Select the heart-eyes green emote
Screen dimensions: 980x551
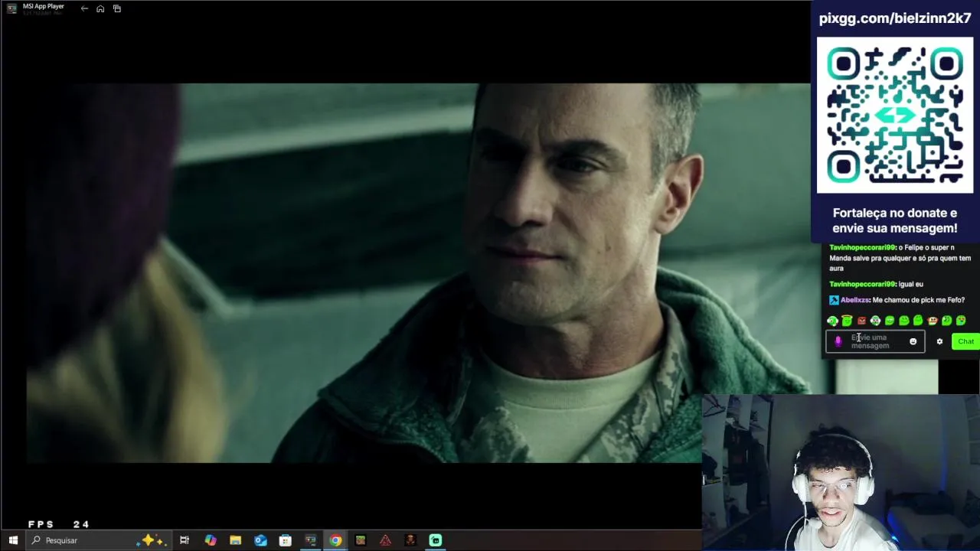click(x=961, y=321)
